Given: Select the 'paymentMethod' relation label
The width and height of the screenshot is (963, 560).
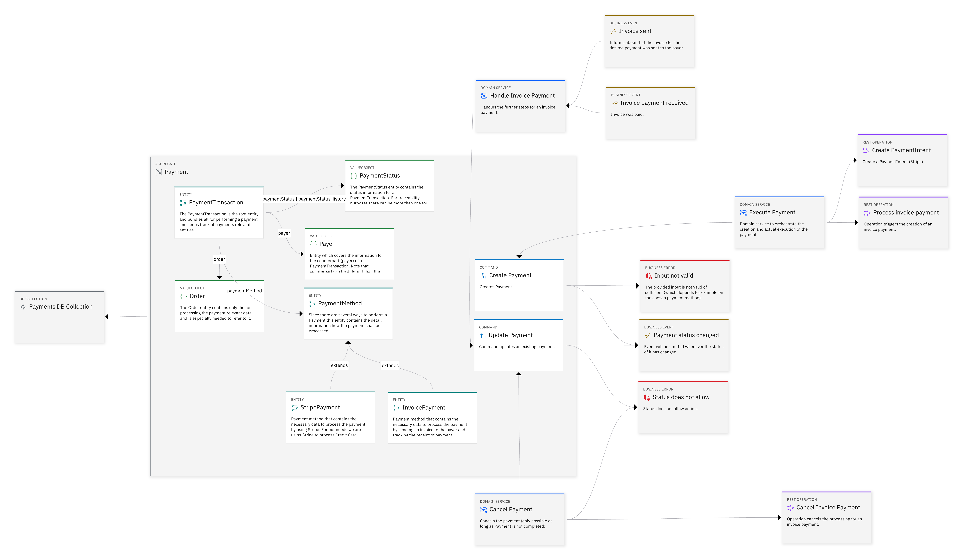Looking at the screenshot, I should click(x=244, y=291).
